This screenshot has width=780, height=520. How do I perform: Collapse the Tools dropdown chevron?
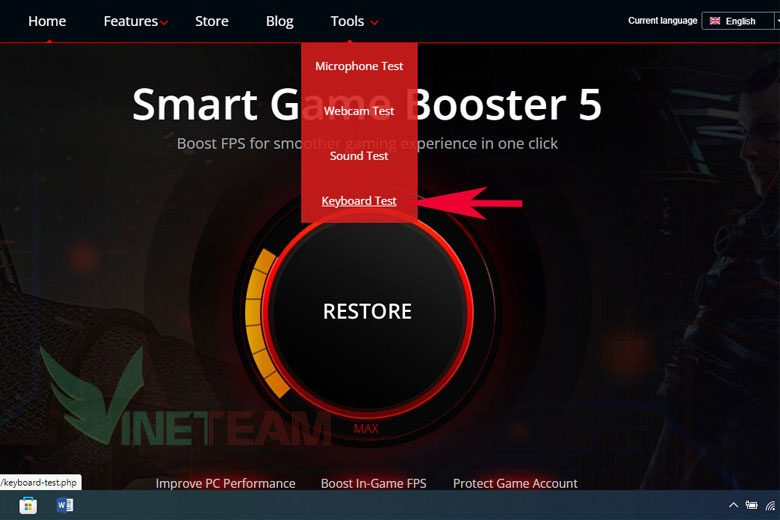(x=375, y=23)
